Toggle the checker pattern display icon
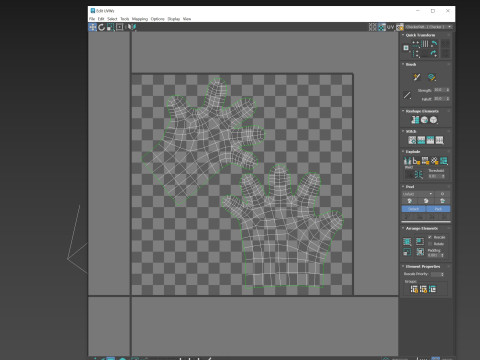 (x=382, y=27)
